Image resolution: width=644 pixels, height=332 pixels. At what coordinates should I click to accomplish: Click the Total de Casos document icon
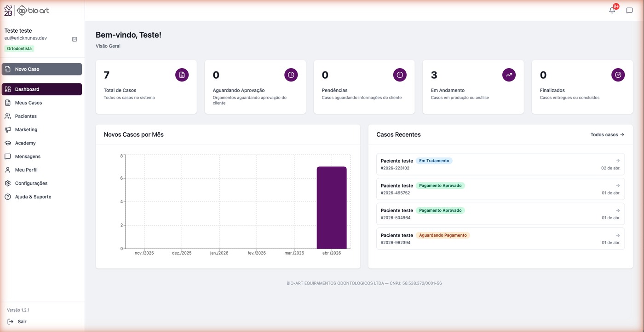[182, 75]
